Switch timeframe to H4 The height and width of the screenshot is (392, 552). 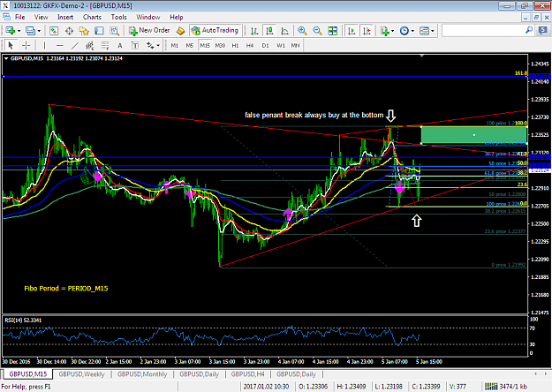(250, 45)
